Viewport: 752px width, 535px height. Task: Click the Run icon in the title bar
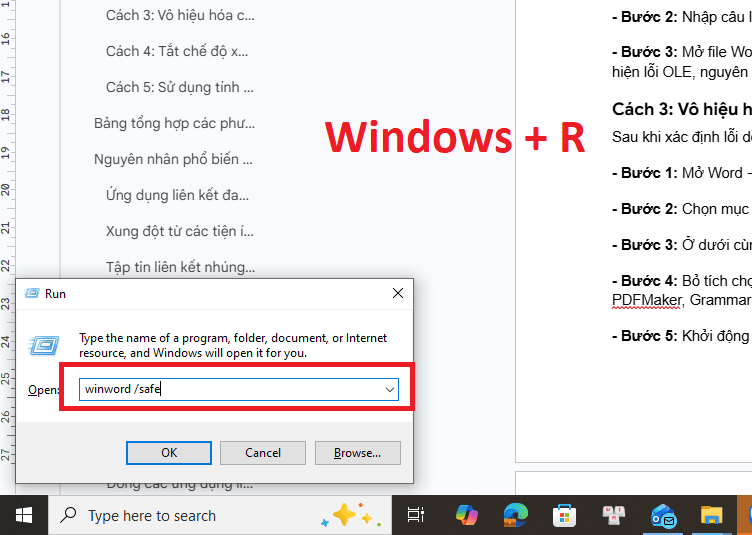32,293
